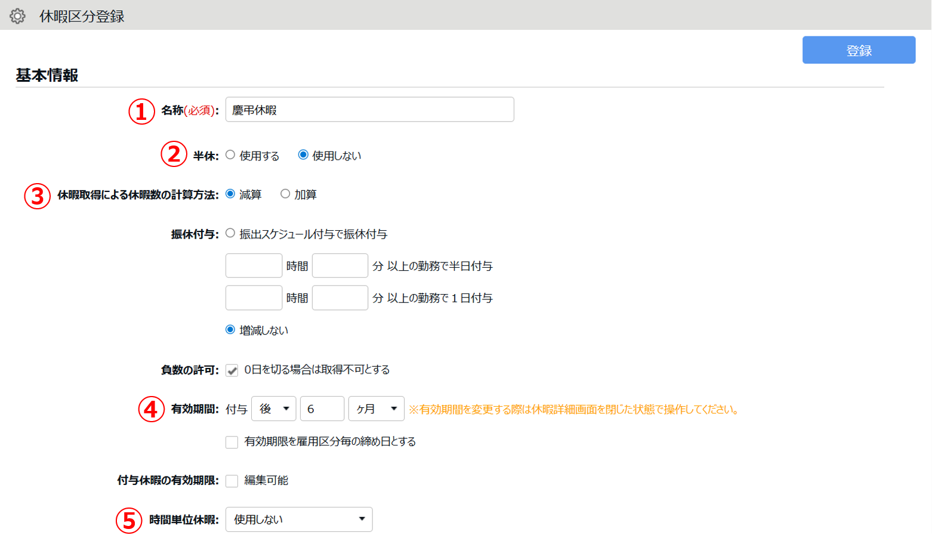The width and height of the screenshot is (932, 560).
Task: Open the 後 dropdown in 有効期間
Action: pyautogui.click(x=274, y=409)
